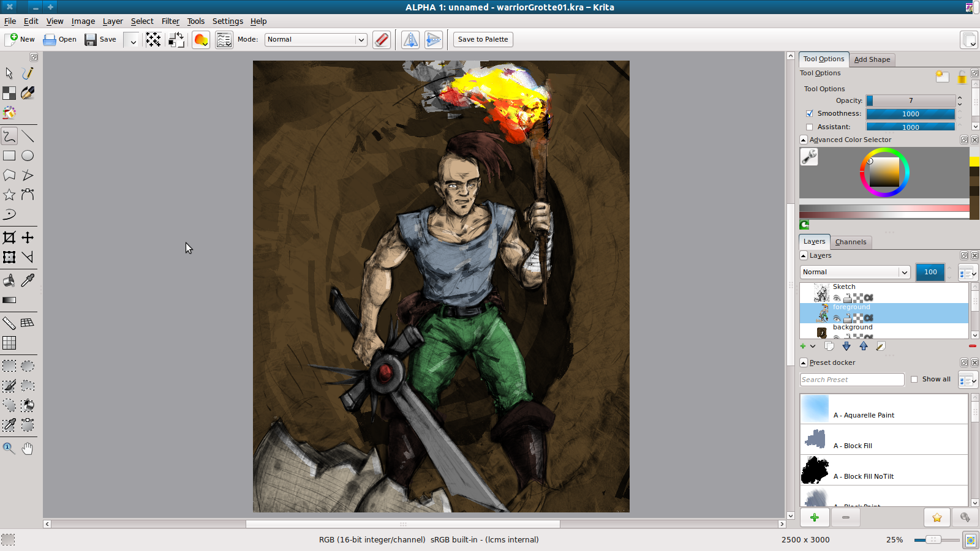Viewport: 980px width, 551px height.
Task: Open the Save dropdown arrow
Action: click(133, 40)
